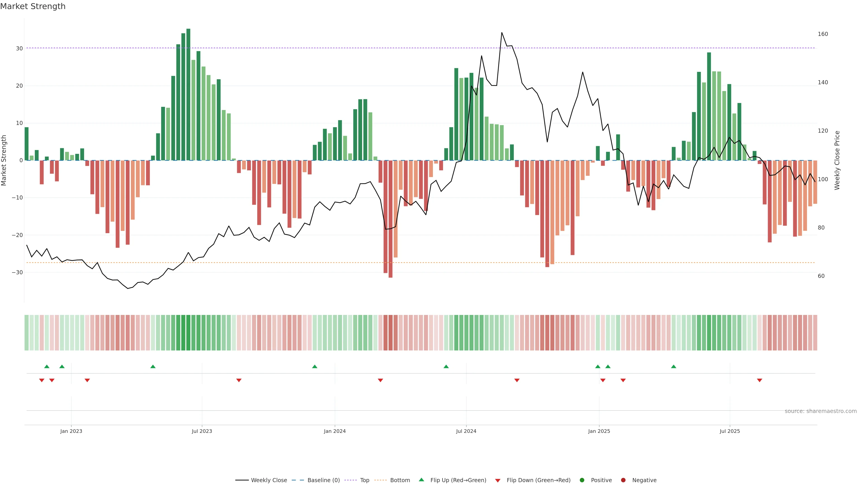Click the Market Strength chart title
Image resolution: width=868 pixels, height=488 pixels.
click(33, 6)
